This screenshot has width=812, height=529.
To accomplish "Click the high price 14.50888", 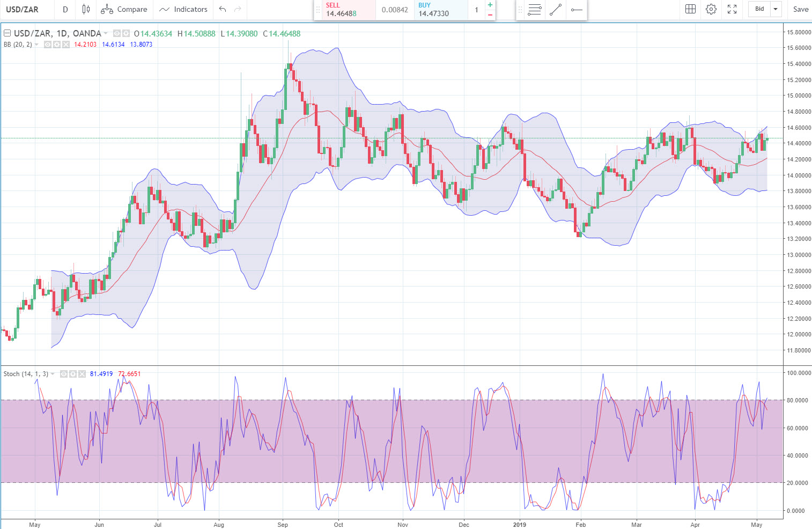I will (200, 33).
